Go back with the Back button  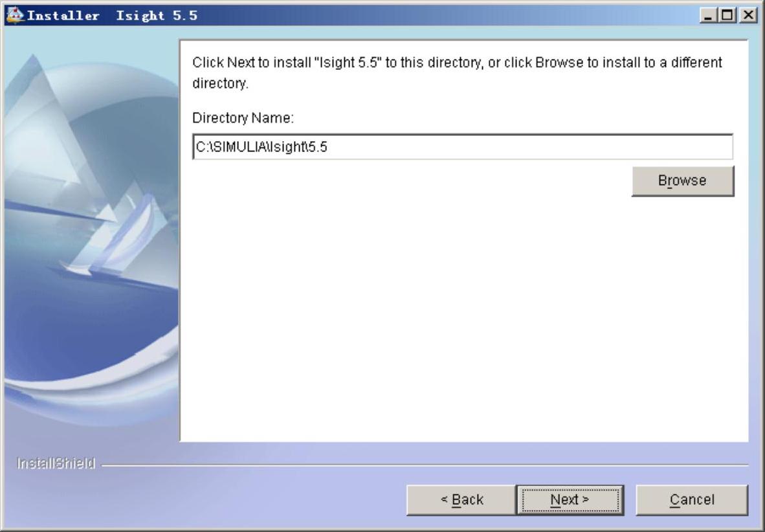(461, 500)
